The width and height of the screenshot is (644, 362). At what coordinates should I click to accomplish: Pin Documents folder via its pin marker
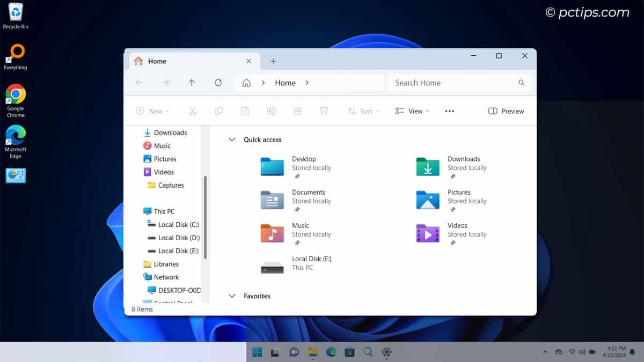click(296, 209)
